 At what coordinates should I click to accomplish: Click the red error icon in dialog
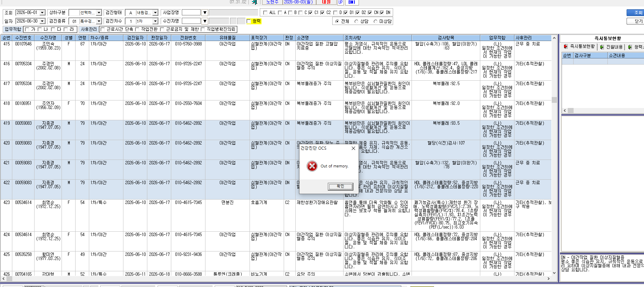click(x=312, y=166)
